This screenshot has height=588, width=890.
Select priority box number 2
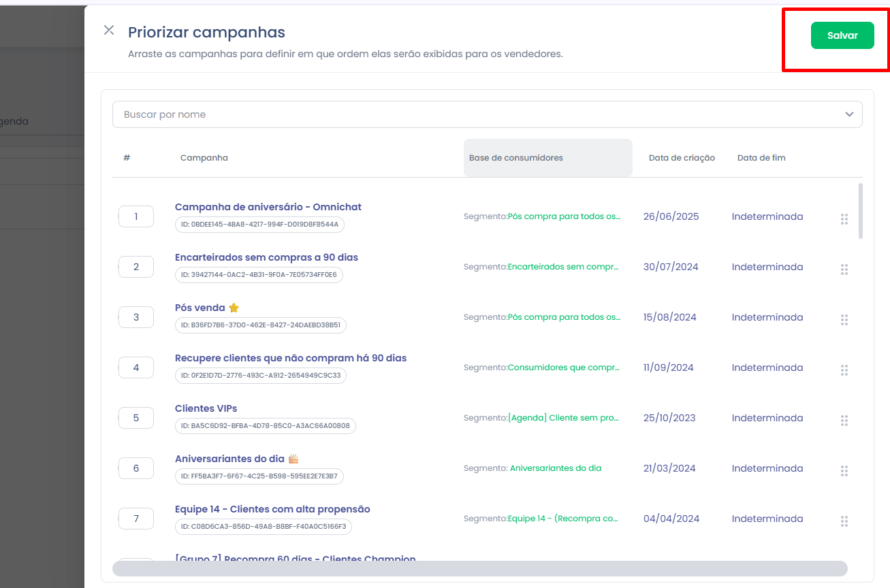click(x=136, y=267)
